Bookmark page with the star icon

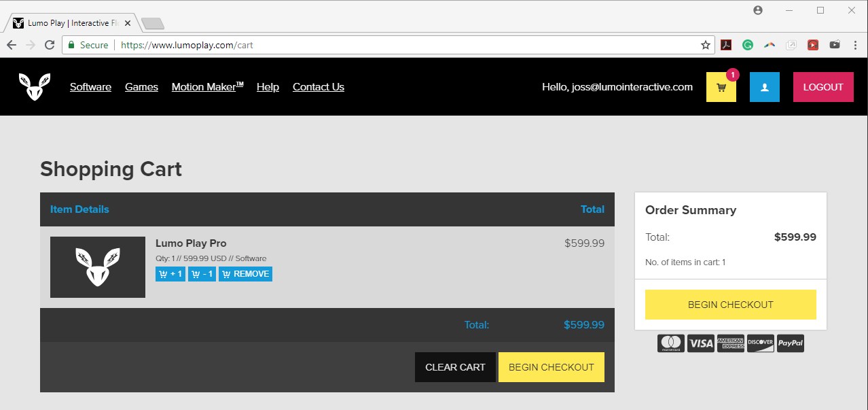pyautogui.click(x=706, y=45)
